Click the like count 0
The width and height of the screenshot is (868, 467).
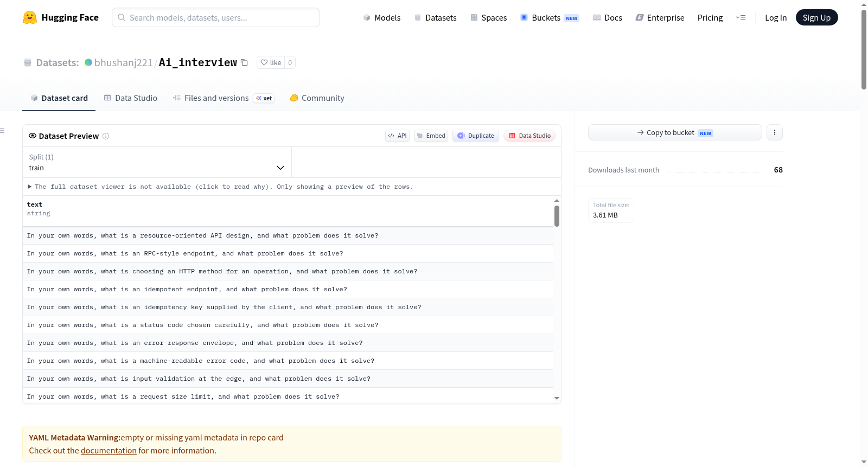coord(290,62)
